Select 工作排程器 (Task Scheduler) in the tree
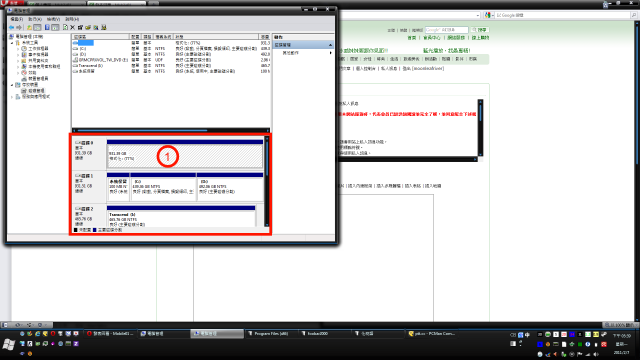This screenshot has width=640, height=360. [x=38, y=49]
